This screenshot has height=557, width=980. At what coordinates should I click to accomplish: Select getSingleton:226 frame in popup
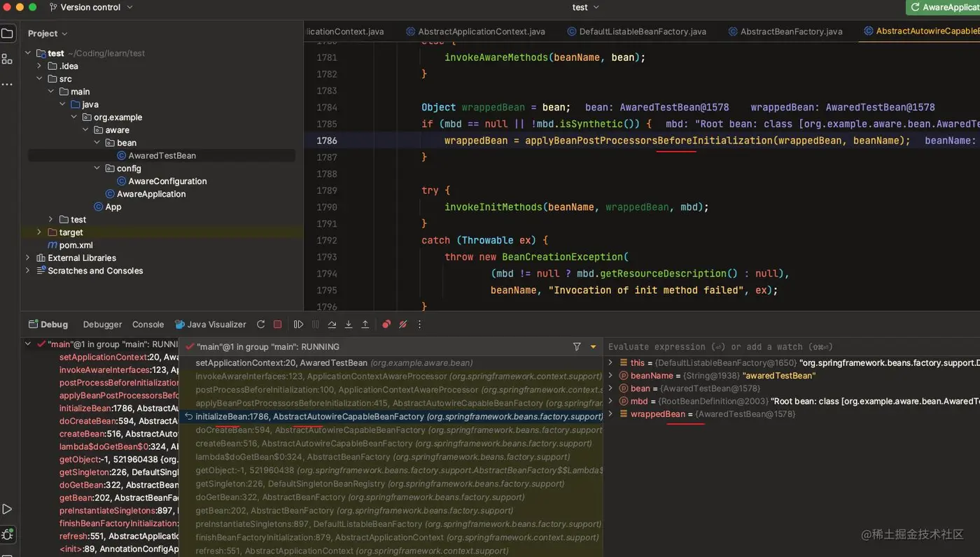391,484
